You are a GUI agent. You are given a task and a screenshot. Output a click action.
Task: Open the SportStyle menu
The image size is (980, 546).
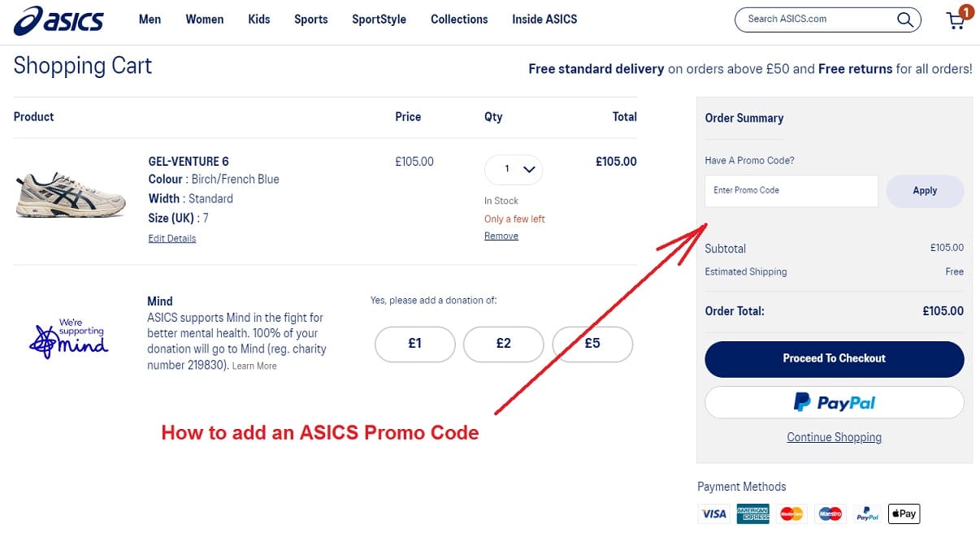coord(379,19)
